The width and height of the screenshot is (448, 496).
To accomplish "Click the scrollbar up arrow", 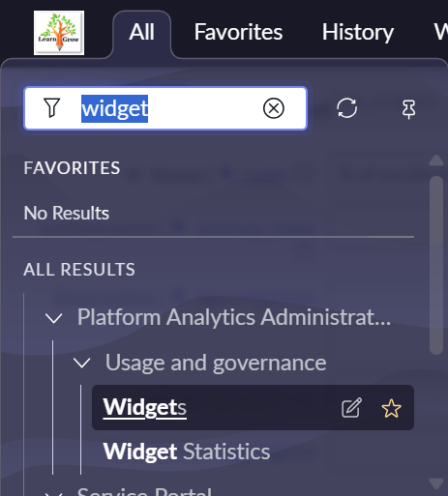I will (436, 160).
